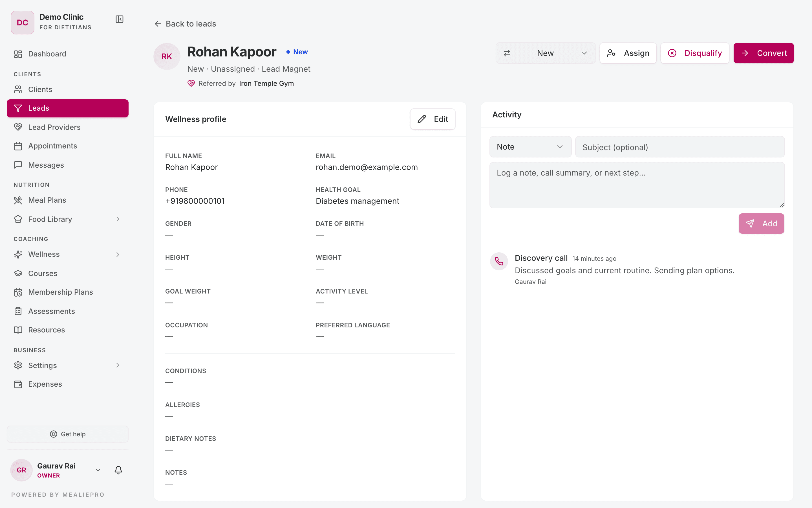Click phone number +919800000101
The height and width of the screenshot is (508, 812).
tap(195, 201)
